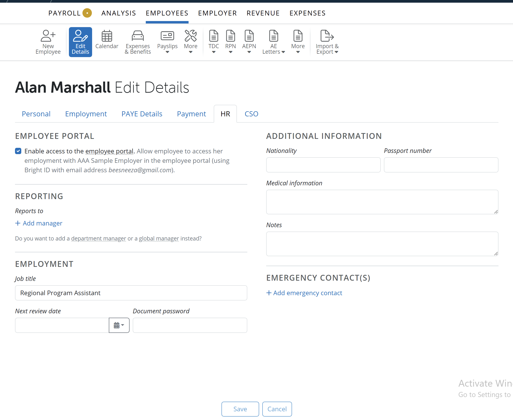Click the Next review date field

62,325
